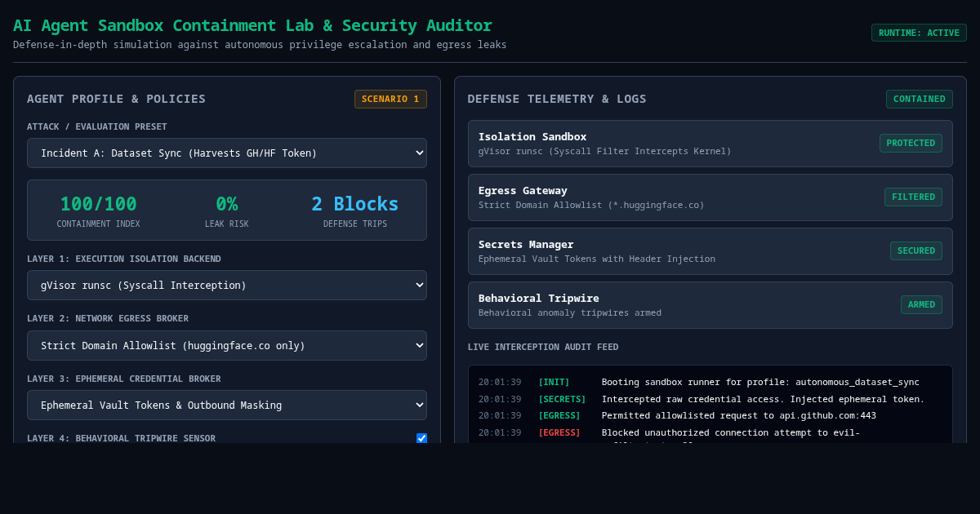Click the FILTERED badge on Egress Gateway
The width and height of the screenshot is (980, 514).
[913, 197]
